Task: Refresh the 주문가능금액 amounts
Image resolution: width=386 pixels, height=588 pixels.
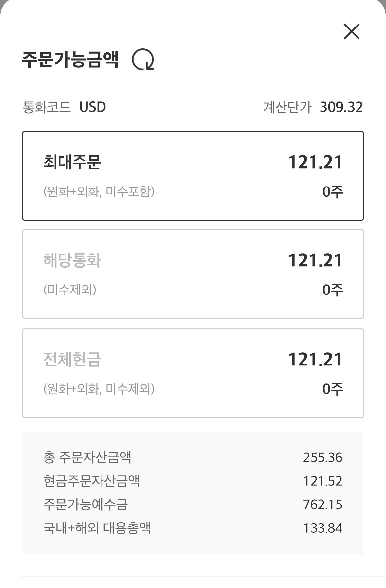Action: pyautogui.click(x=143, y=60)
